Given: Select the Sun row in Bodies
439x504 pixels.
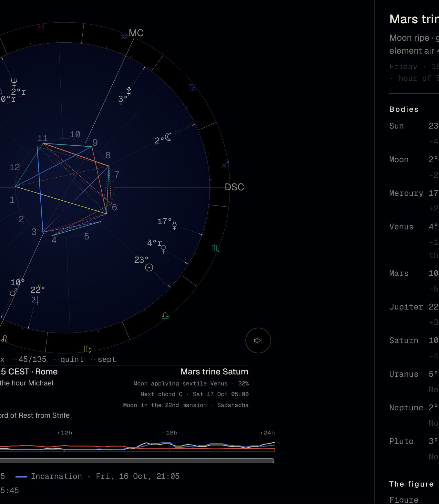Looking at the screenshot, I should click(414, 133).
